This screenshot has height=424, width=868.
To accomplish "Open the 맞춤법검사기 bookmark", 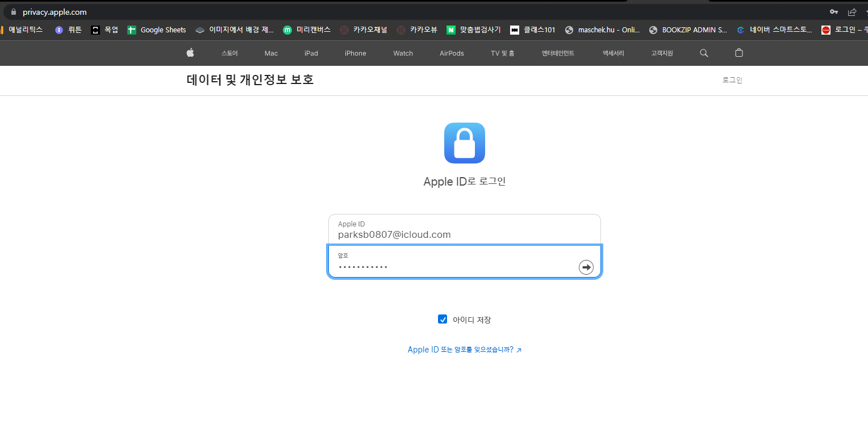I will tap(474, 30).
